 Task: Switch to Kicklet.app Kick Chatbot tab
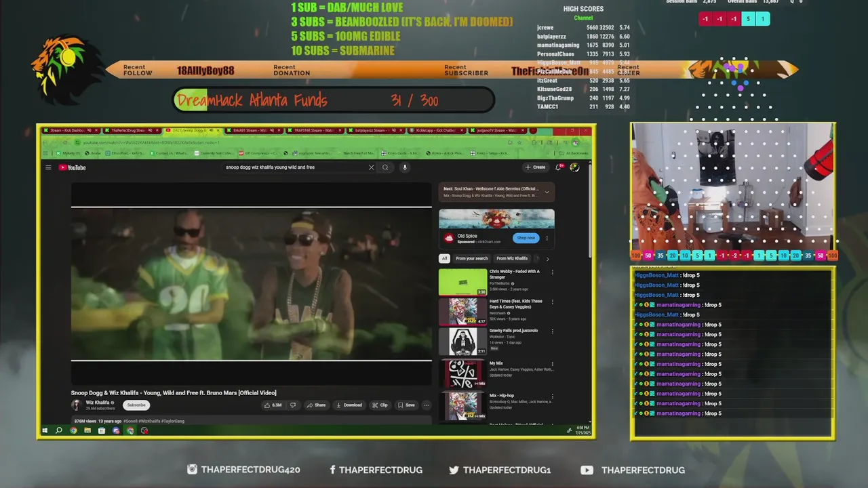(436, 130)
